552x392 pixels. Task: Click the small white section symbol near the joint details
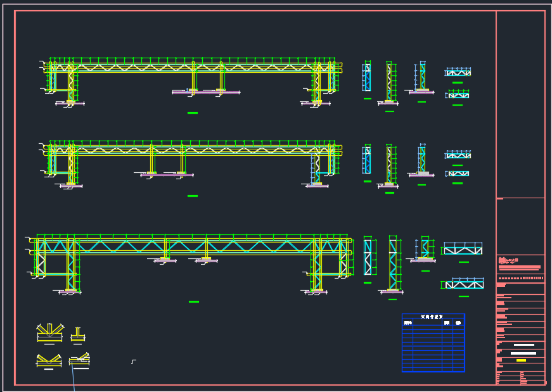click(134, 362)
